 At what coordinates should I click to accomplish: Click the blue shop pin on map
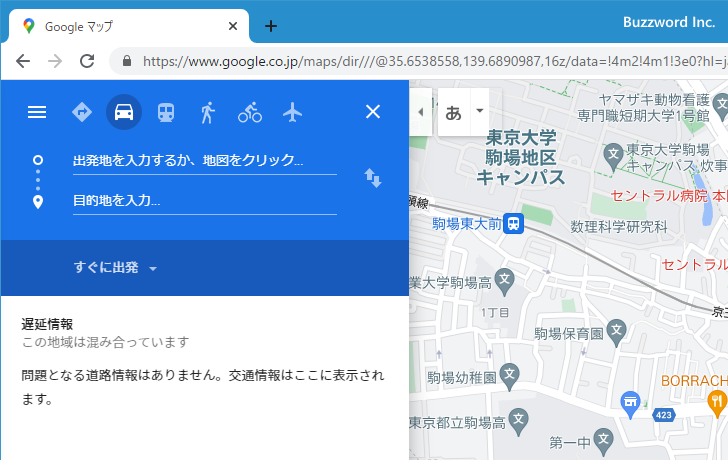(x=630, y=403)
